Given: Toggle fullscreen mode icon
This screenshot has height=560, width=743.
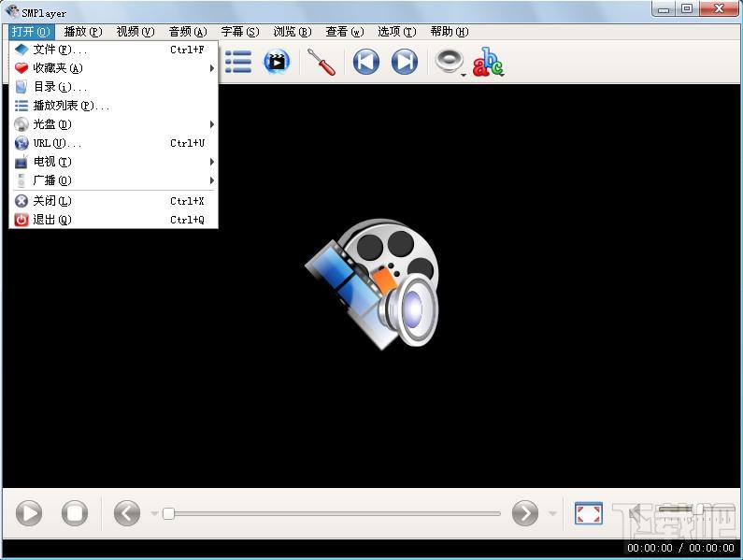Looking at the screenshot, I should coord(589,513).
